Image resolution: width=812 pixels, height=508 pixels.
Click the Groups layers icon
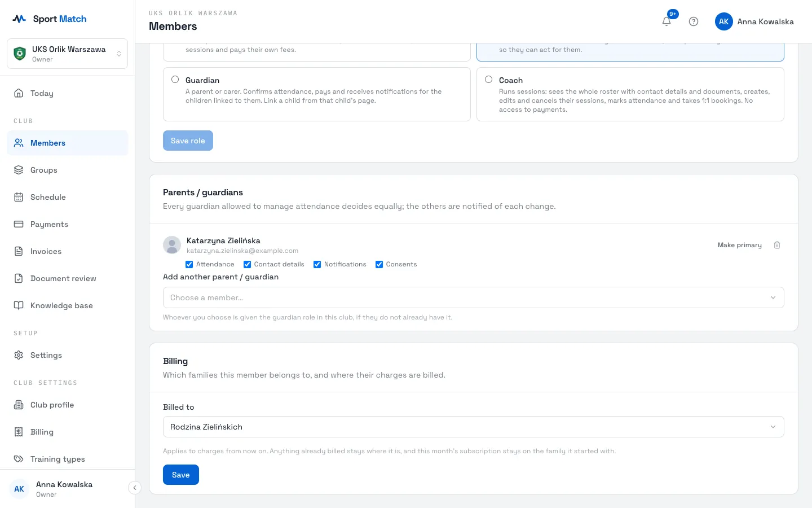coord(19,170)
